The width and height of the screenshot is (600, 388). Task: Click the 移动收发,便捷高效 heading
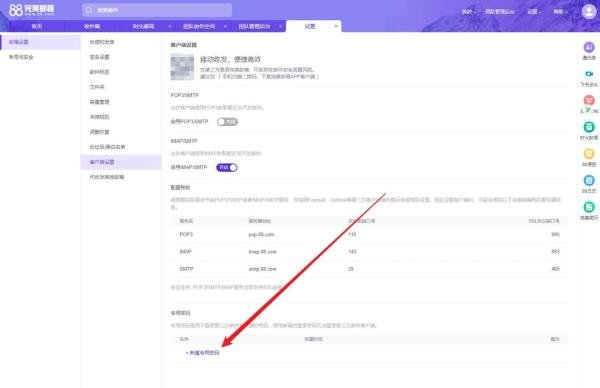(231, 59)
